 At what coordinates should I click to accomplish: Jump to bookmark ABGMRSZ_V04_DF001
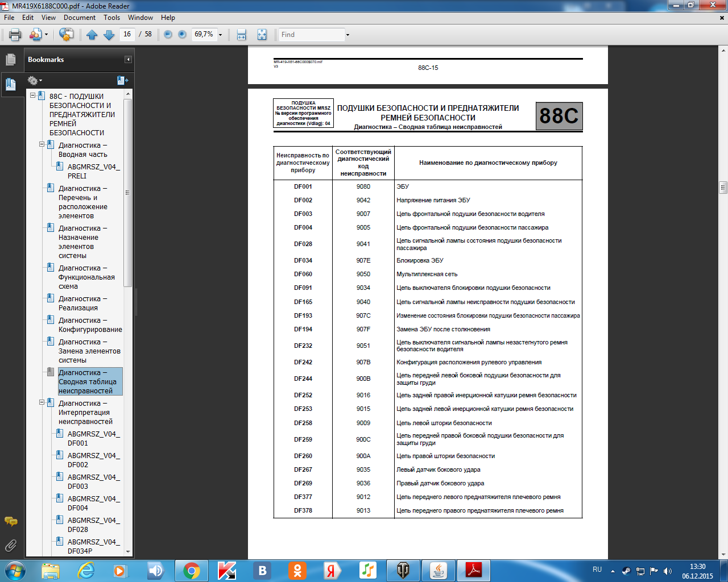[x=94, y=439]
